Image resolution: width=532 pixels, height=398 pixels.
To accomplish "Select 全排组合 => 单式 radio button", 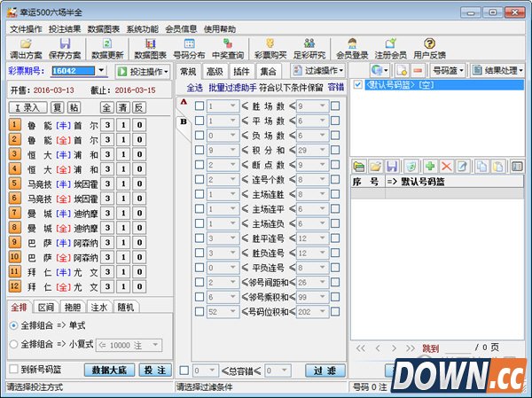I will click(13, 325).
